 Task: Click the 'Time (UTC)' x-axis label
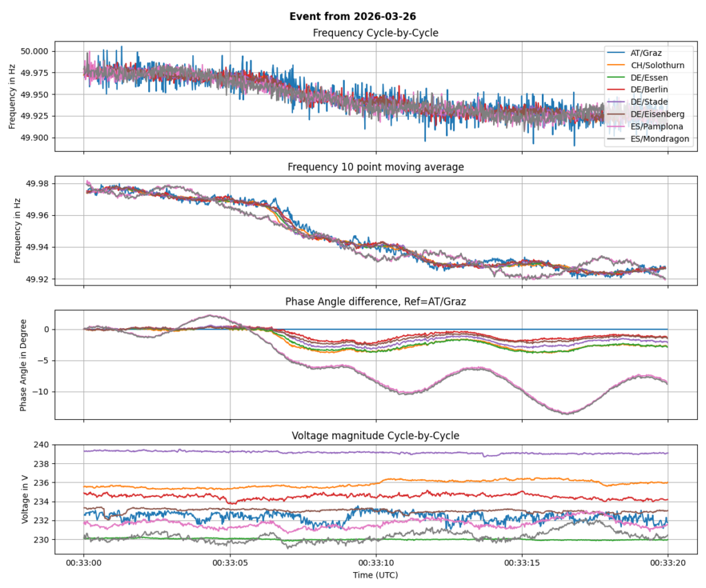[x=376, y=574]
